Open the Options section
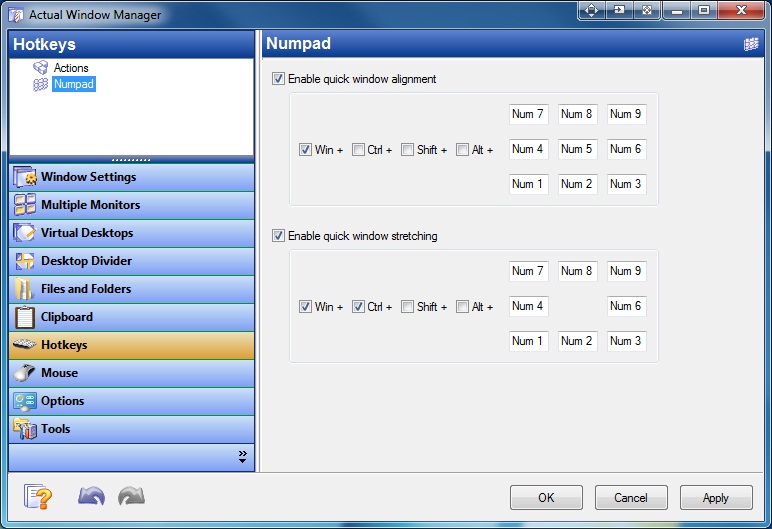Screen dimensions: 772x529 click(131, 401)
